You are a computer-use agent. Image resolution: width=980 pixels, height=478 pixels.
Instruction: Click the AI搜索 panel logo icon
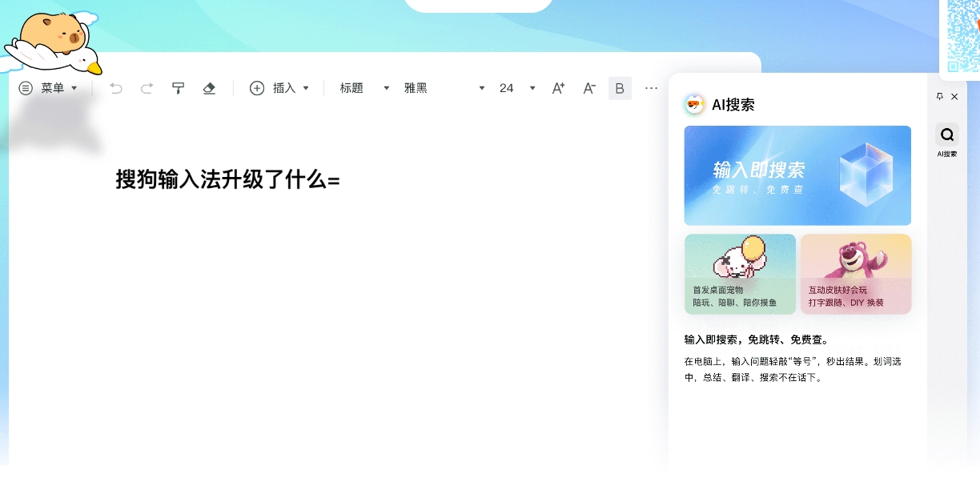694,104
